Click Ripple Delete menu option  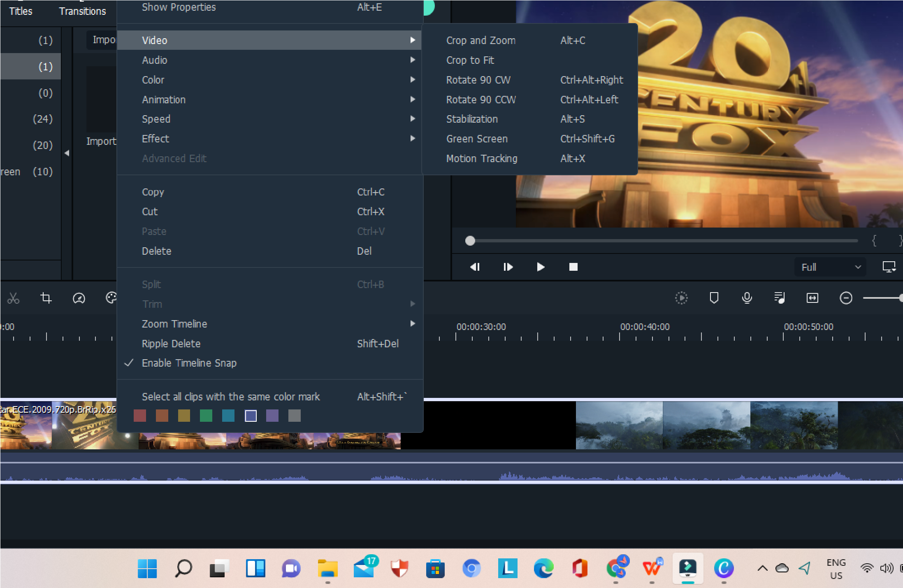coord(170,343)
